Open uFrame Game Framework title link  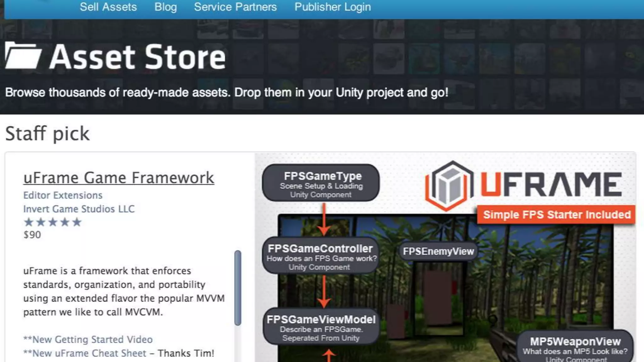tap(119, 178)
